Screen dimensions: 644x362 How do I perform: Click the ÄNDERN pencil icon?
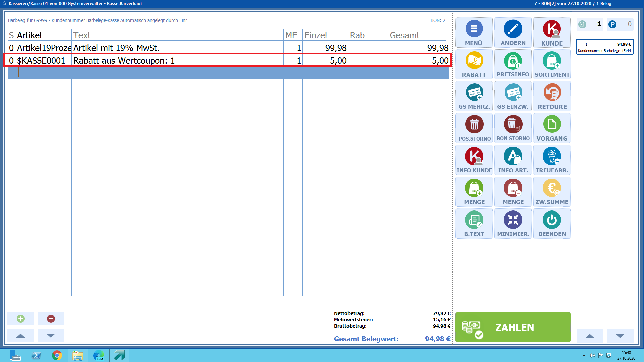coord(513,29)
